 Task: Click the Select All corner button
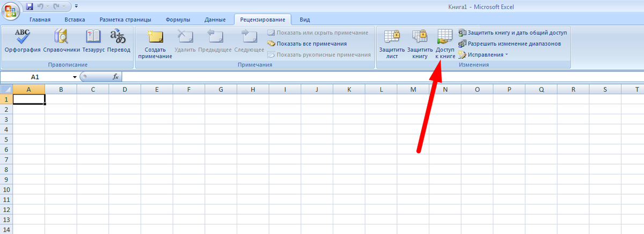[6, 90]
